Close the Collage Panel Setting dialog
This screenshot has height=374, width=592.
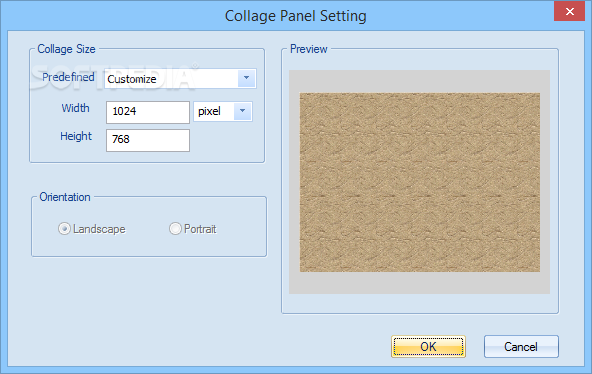click(x=569, y=11)
